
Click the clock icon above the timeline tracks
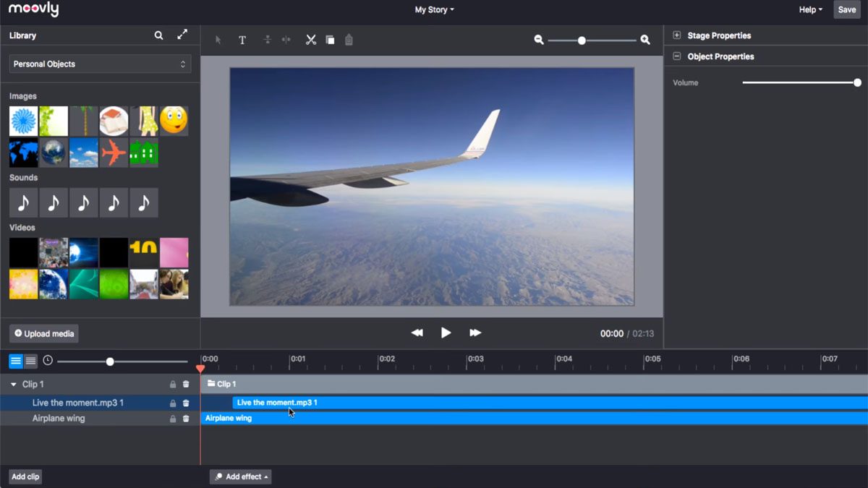click(x=49, y=360)
